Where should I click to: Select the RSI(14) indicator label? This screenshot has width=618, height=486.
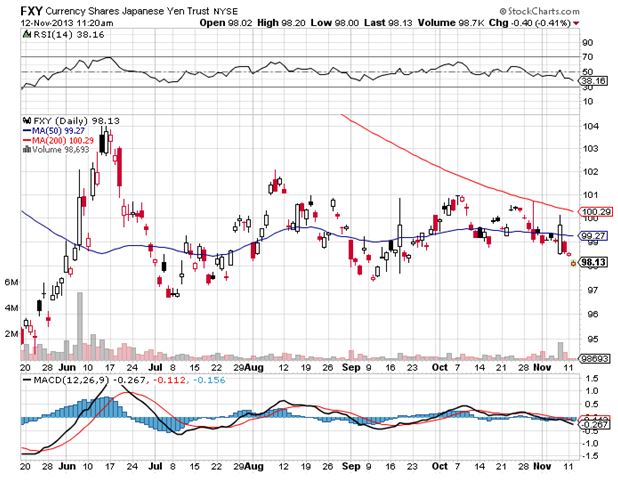45,33
